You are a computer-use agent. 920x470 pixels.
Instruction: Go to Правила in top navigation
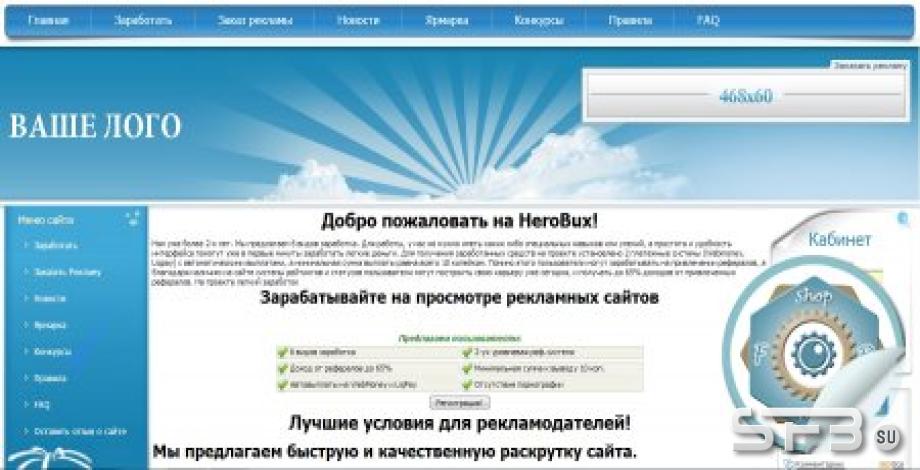(630, 21)
